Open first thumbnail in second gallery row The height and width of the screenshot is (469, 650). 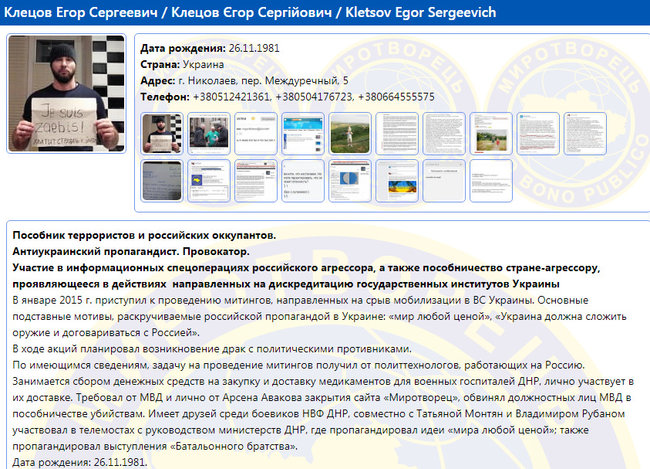161,181
